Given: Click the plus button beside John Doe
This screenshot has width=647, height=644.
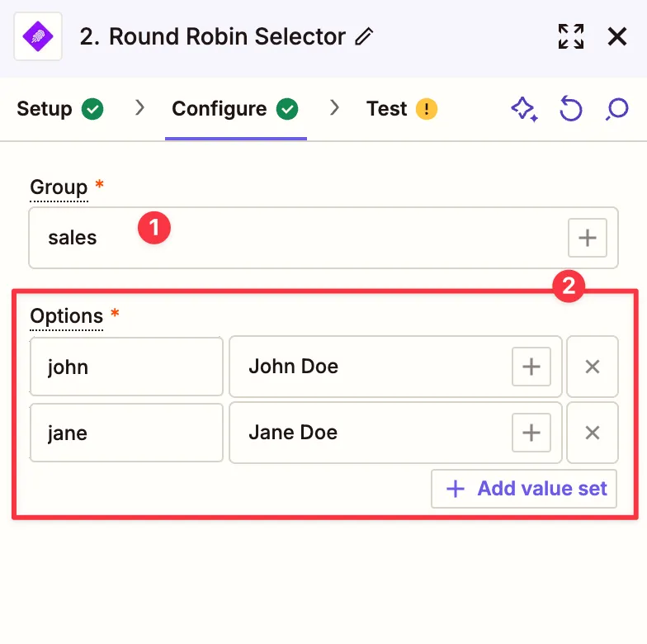Looking at the screenshot, I should tap(531, 367).
